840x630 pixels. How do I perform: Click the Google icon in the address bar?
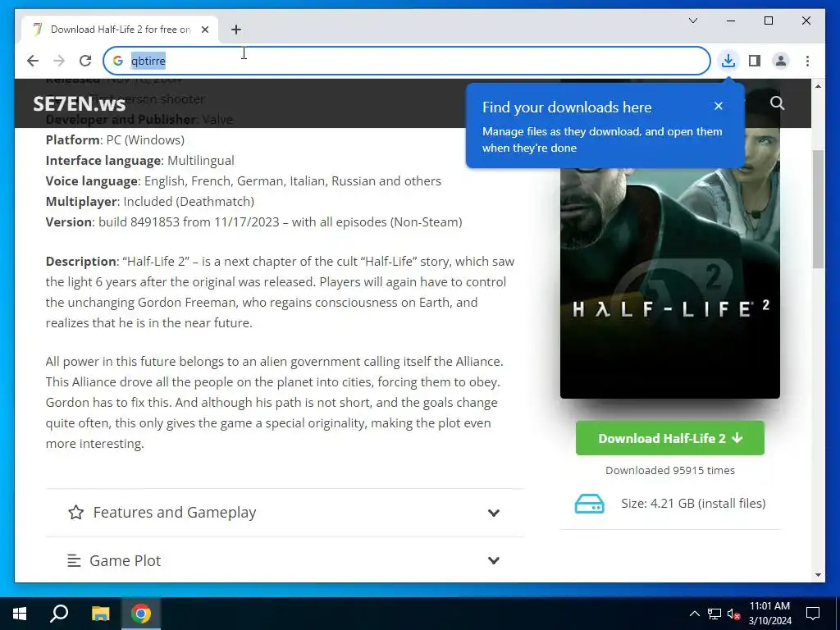[118, 61]
